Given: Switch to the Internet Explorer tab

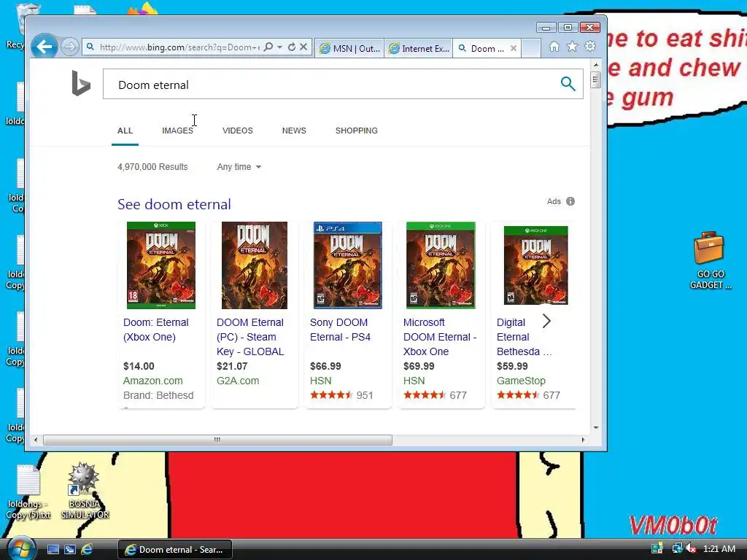Looking at the screenshot, I should coord(419,48).
